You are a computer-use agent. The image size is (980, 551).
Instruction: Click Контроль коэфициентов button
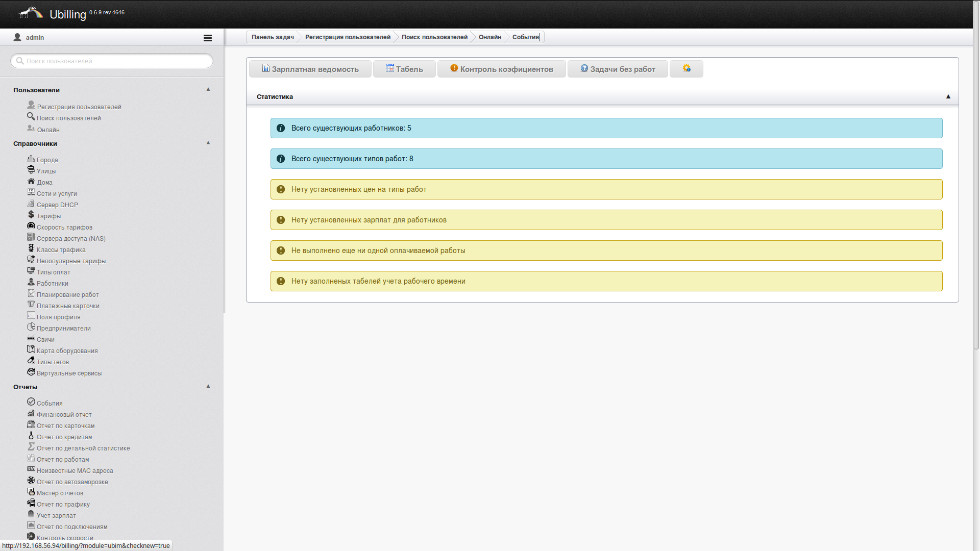click(x=501, y=69)
